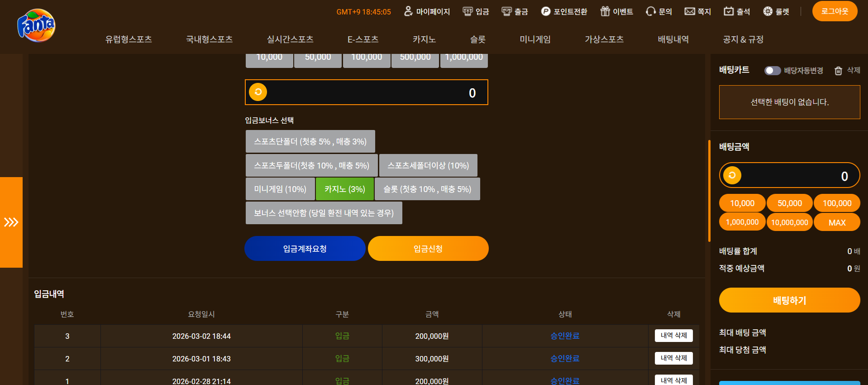
Task: Open the 카지노 menu
Action: pyautogui.click(x=424, y=39)
